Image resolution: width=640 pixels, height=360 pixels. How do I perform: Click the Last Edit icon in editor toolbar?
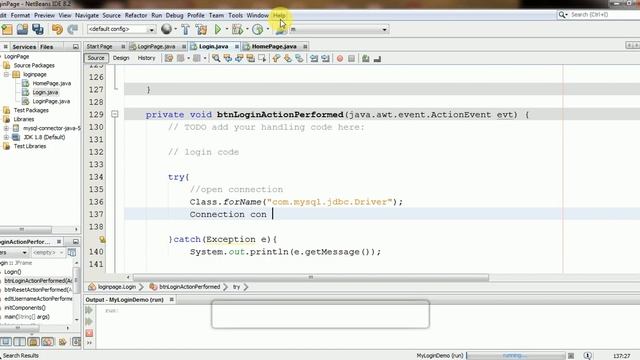tap(169, 58)
